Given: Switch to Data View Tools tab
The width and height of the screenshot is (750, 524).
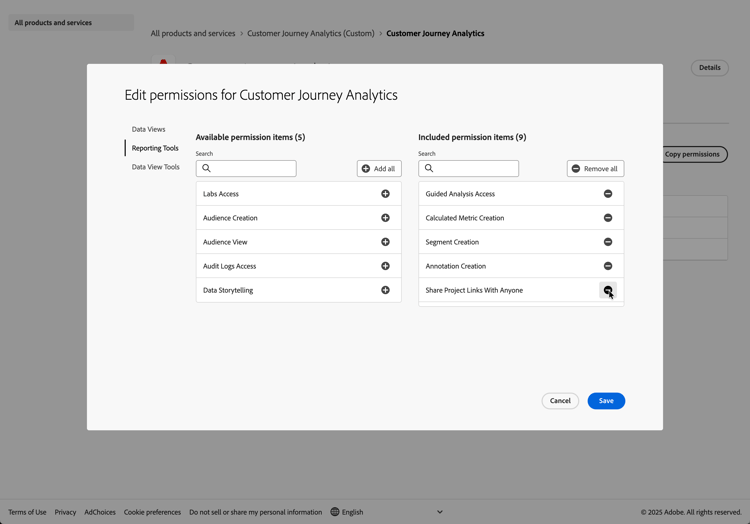Looking at the screenshot, I should 156,167.
